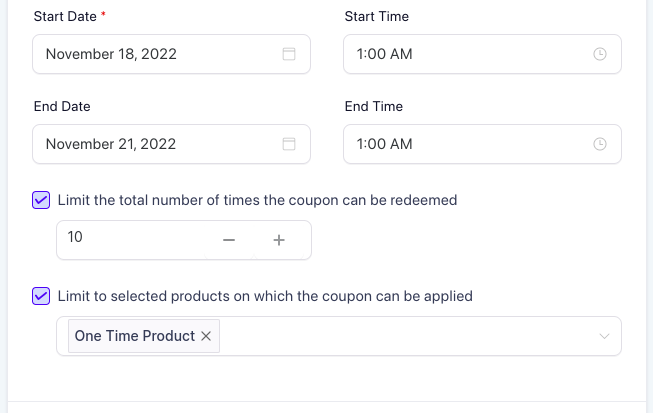
Task: Click the Limit total redemptions label text
Action: tap(258, 200)
